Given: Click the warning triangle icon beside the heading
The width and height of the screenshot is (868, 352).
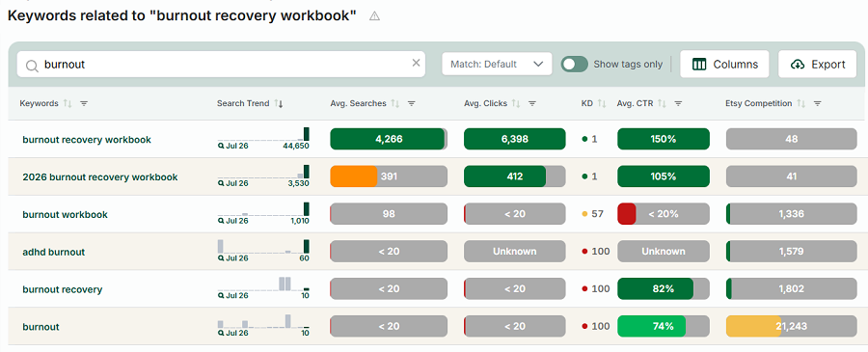Looking at the screenshot, I should [375, 16].
